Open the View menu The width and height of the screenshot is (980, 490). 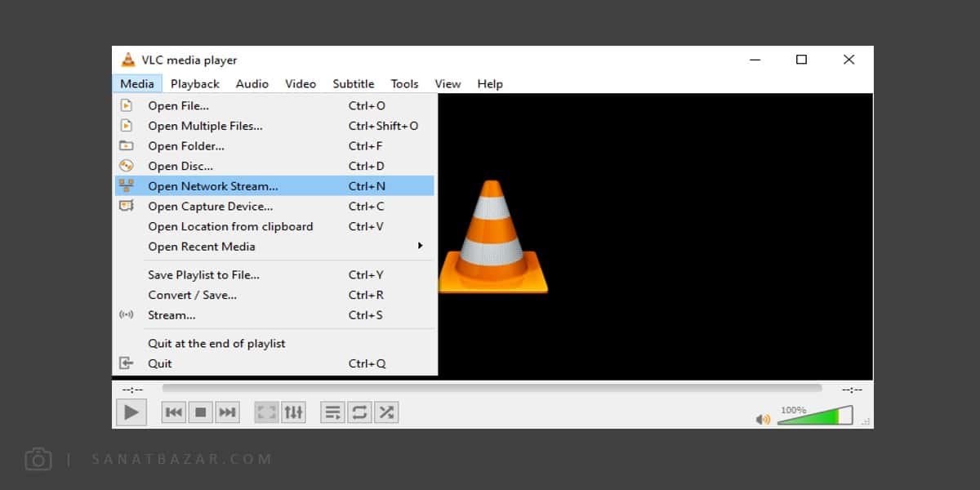(x=448, y=83)
